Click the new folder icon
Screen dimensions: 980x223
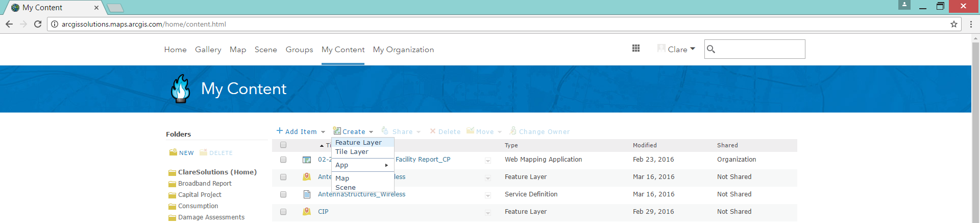(x=173, y=152)
